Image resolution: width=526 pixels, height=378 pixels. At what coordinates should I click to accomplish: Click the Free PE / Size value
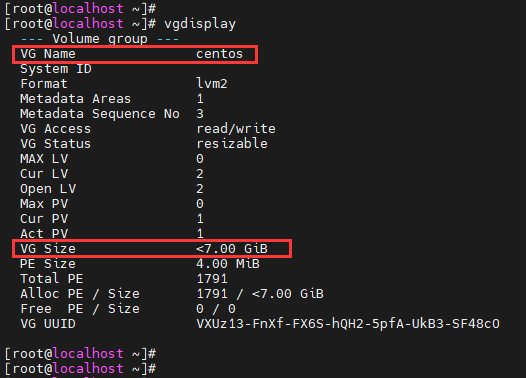point(216,309)
